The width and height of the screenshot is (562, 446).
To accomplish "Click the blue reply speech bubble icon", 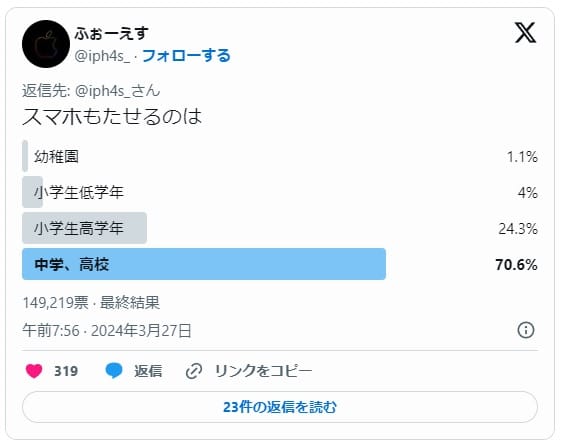I will [114, 371].
